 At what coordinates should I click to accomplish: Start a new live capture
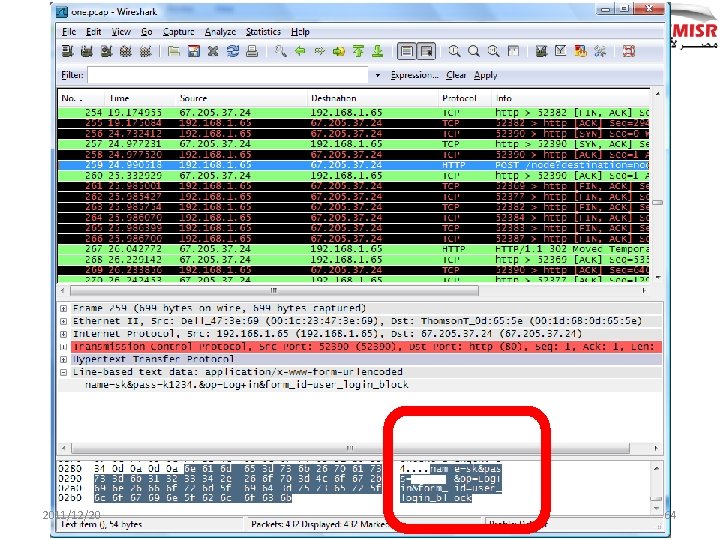[107, 51]
